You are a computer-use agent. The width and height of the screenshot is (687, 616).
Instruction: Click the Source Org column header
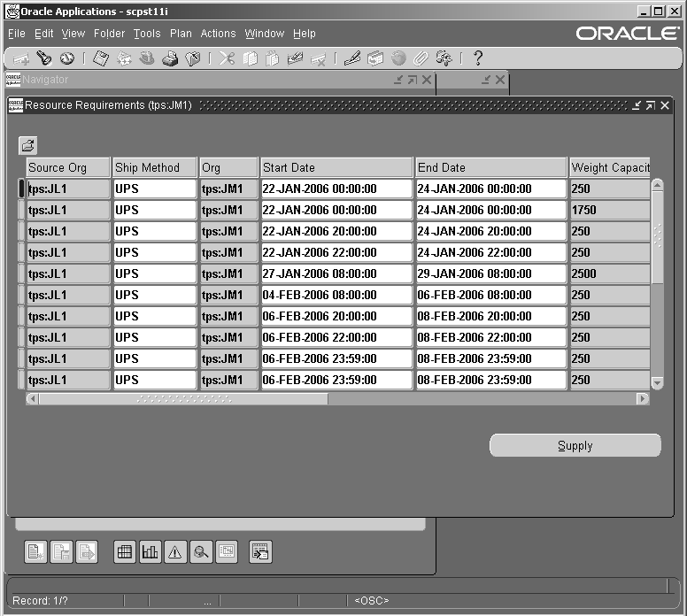pyautogui.click(x=68, y=167)
